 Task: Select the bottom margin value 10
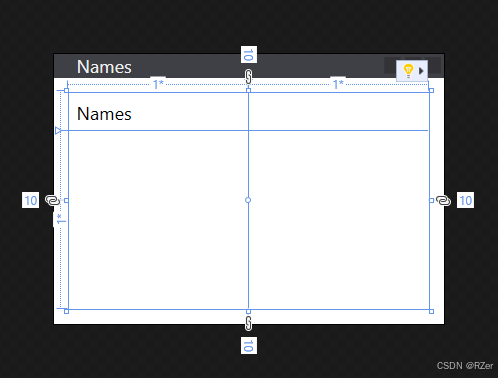[249, 345]
